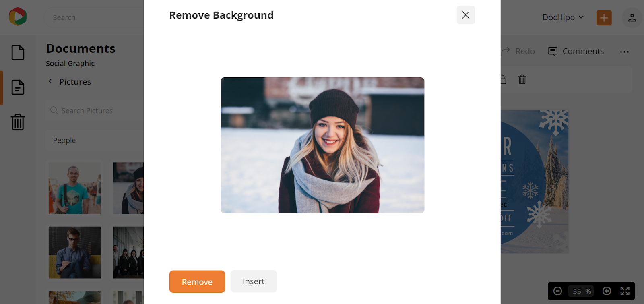The height and width of the screenshot is (304, 644).
Task: Close the Remove Background dialog
Action: [466, 15]
